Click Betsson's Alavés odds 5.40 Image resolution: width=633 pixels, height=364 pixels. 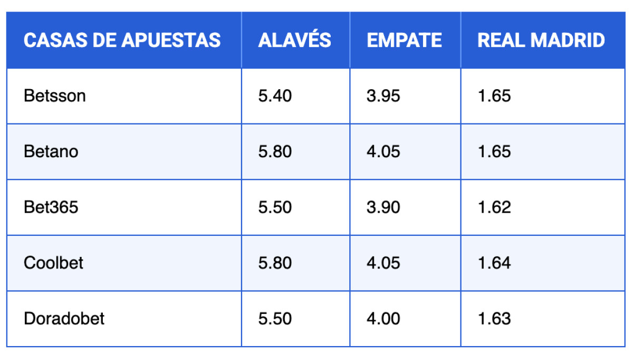(x=275, y=96)
